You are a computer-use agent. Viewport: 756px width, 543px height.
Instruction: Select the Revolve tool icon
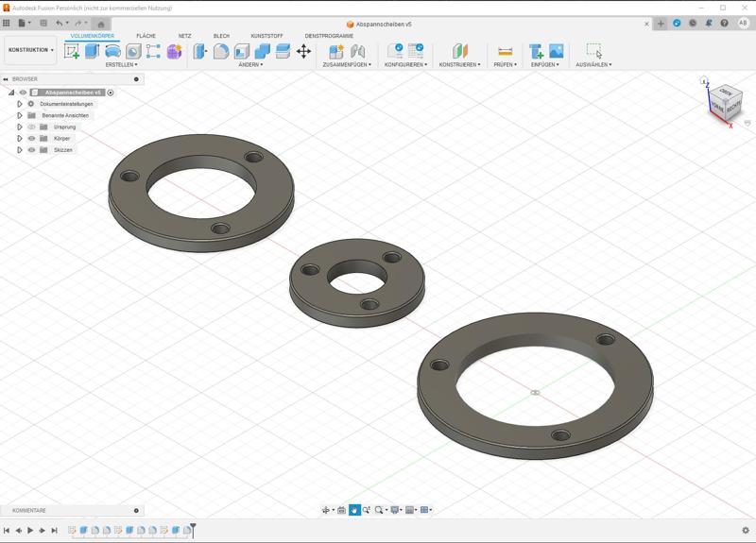(112, 51)
